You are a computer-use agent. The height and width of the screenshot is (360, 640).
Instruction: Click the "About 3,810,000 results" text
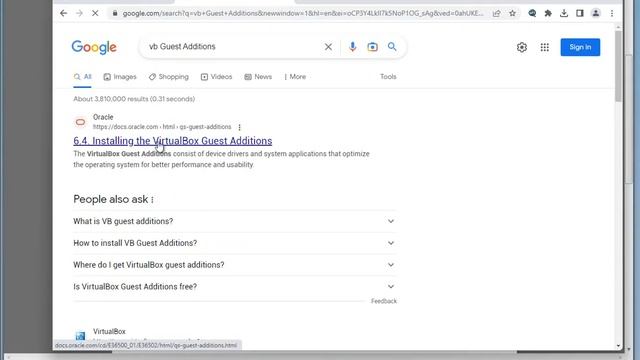click(134, 99)
